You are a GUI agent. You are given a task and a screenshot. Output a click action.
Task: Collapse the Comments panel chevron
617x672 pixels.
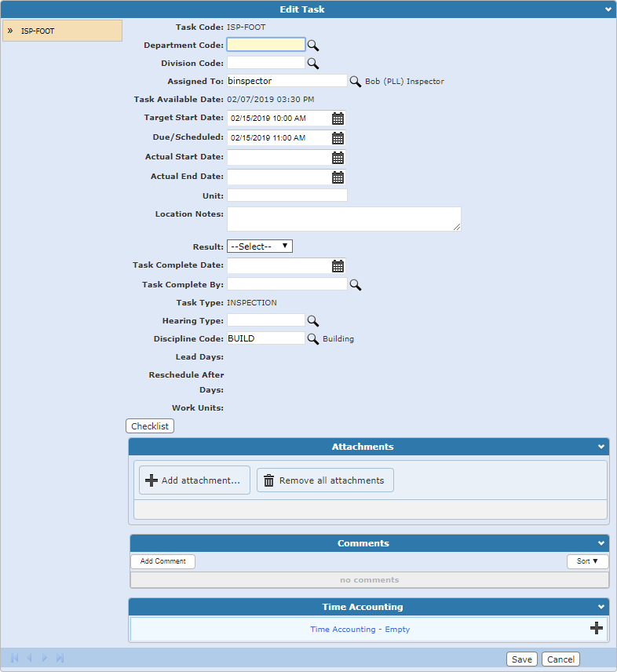(x=601, y=543)
